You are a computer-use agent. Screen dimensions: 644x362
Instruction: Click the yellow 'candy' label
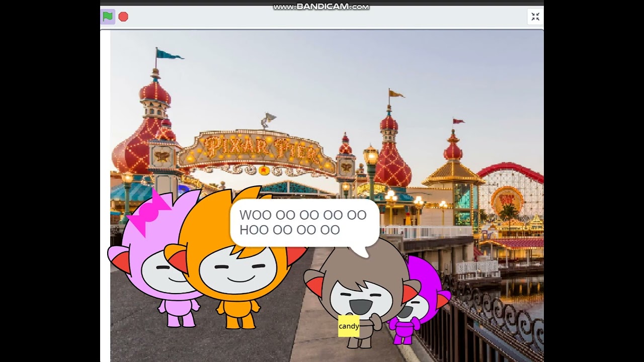(349, 326)
